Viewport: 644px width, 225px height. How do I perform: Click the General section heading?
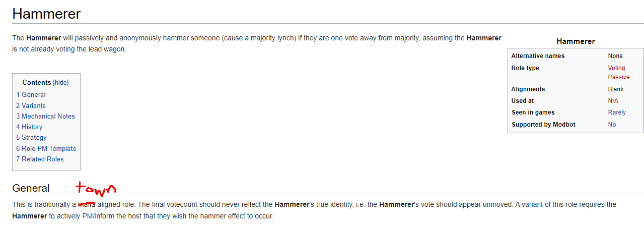[31, 188]
